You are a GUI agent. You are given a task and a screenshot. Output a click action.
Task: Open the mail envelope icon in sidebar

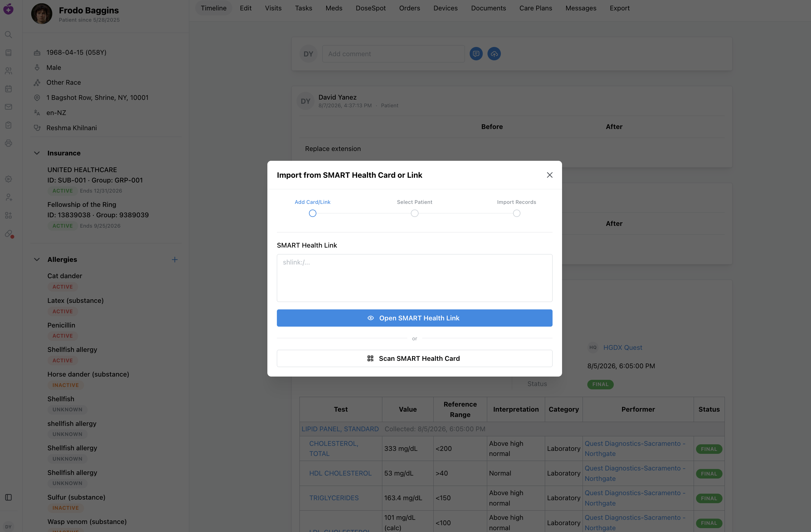(9, 107)
